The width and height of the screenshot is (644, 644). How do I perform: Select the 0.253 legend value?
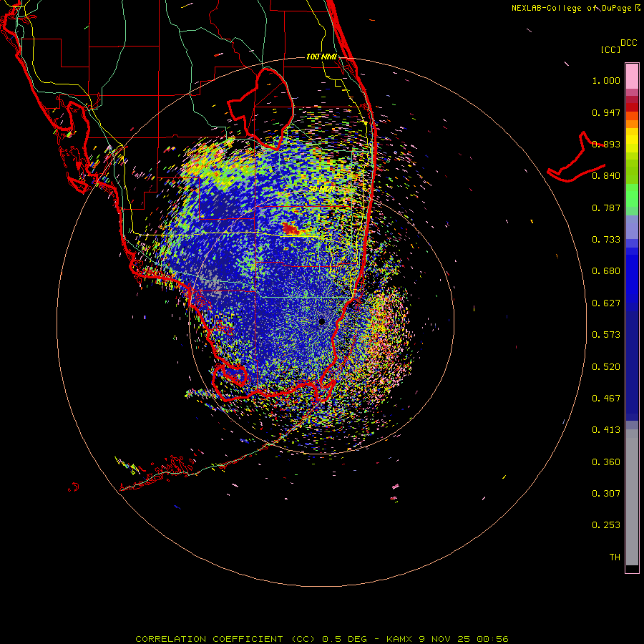tap(606, 525)
